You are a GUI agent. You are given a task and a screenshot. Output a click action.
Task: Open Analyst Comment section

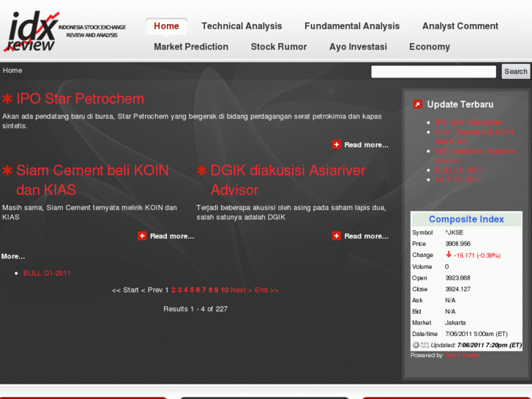click(460, 26)
